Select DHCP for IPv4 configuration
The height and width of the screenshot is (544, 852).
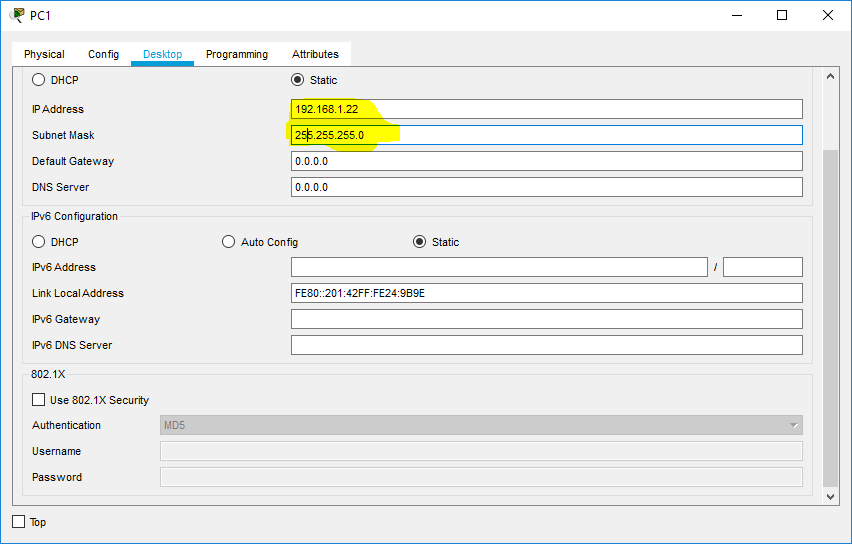(x=40, y=80)
